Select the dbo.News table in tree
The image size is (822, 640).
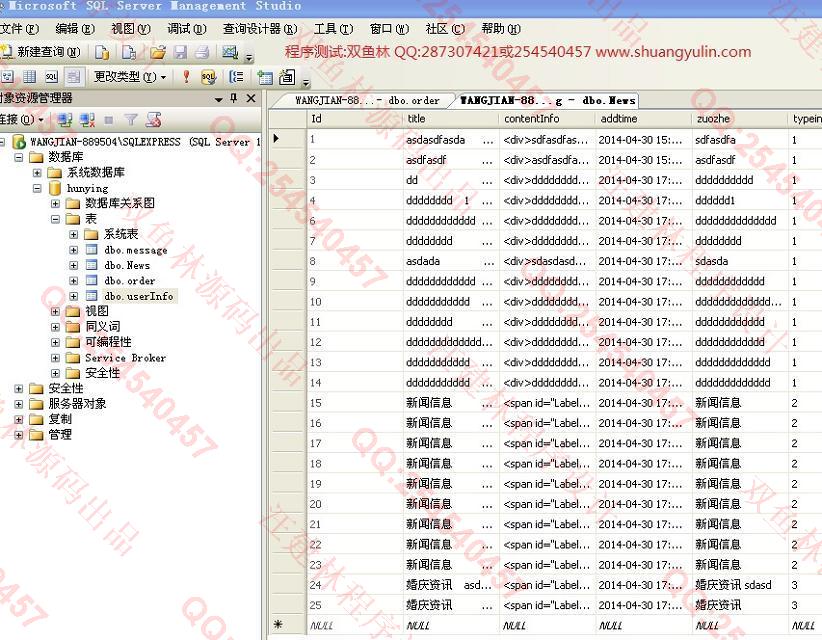127,265
